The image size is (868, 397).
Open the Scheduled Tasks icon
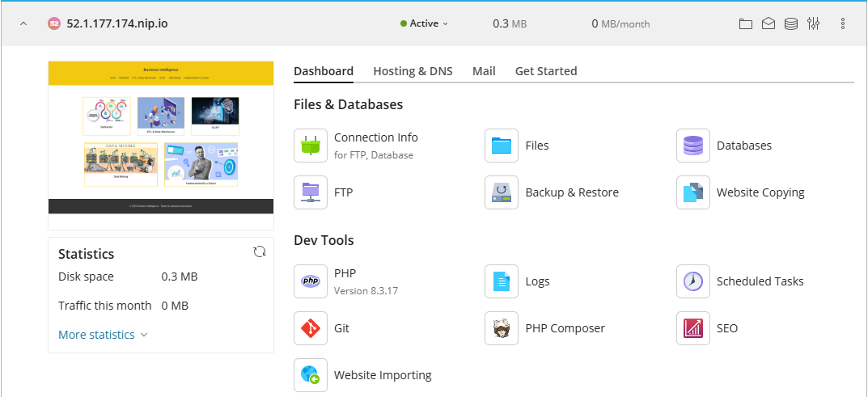tap(693, 281)
